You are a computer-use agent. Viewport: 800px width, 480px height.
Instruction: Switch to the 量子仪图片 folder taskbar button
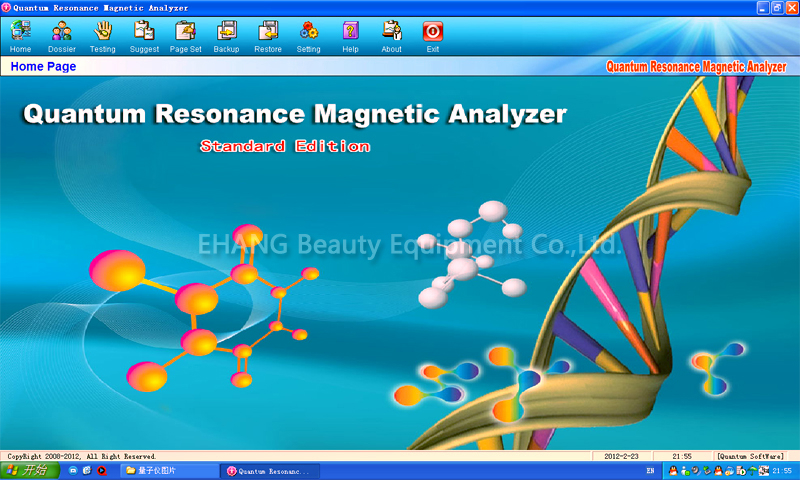(x=168, y=470)
